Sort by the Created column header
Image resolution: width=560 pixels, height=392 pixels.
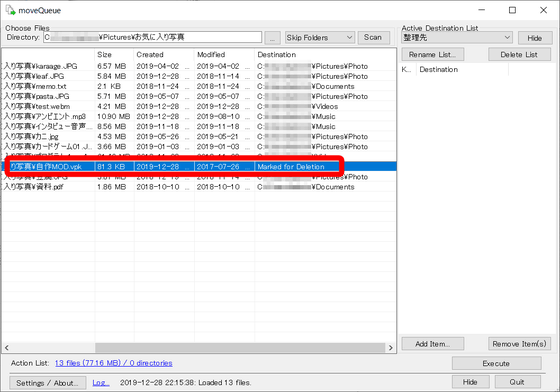pos(164,55)
